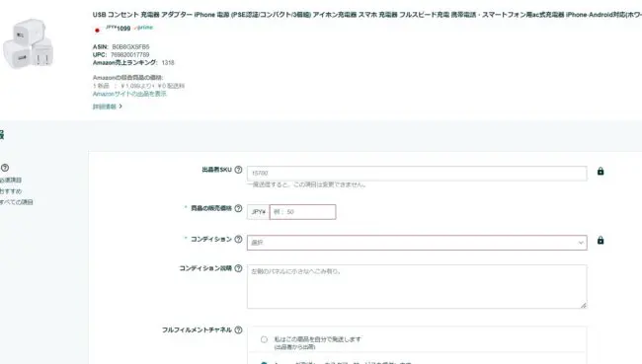Click USB charger product thumbnail
642x364 pixels.
click(28, 43)
